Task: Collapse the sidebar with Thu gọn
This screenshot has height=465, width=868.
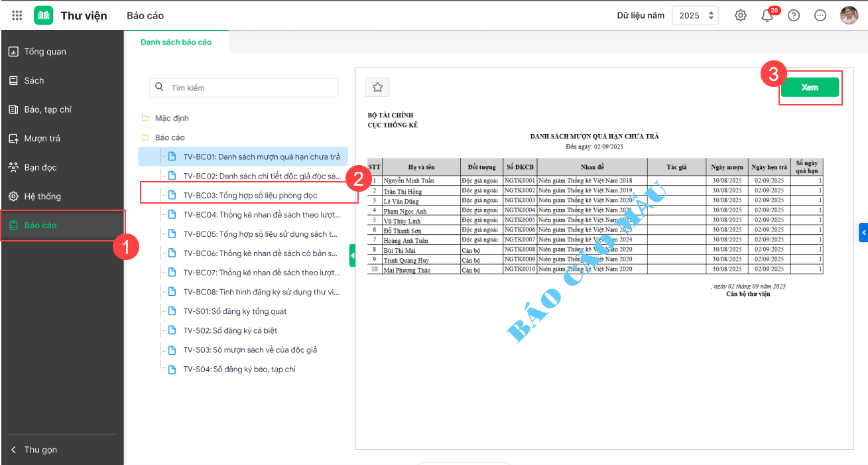Action: (x=62, y=450)
